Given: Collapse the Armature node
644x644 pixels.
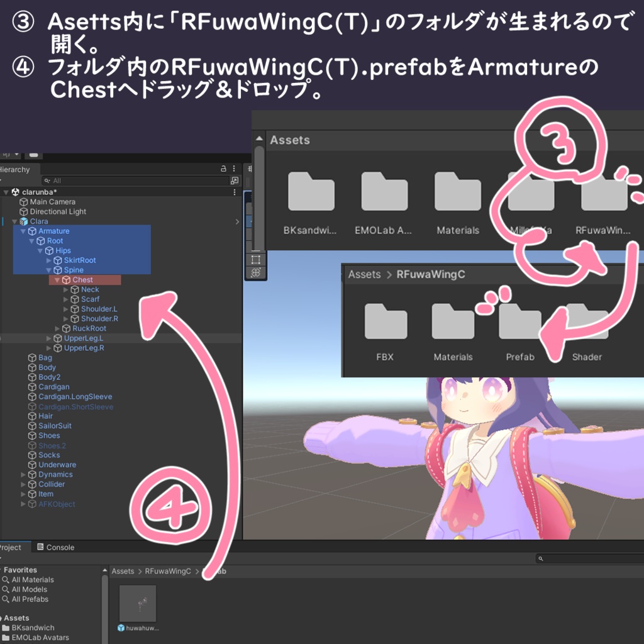Looking at the screenshot, I should point(23,231).
